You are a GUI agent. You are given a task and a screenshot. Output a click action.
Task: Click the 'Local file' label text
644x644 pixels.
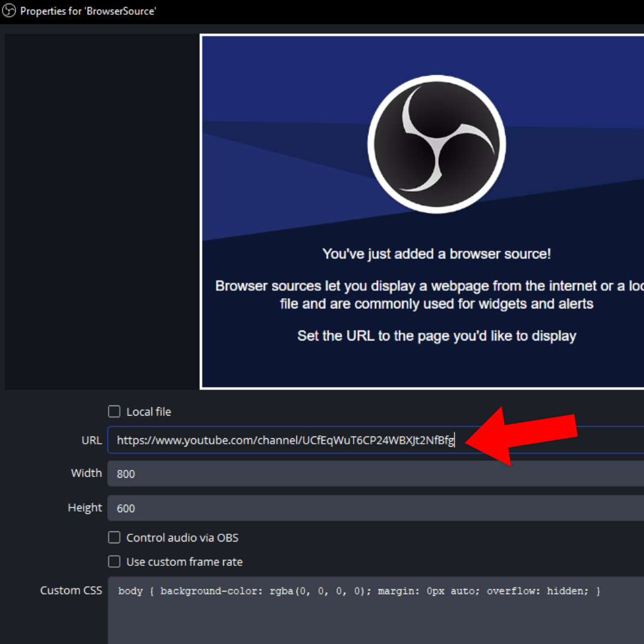click(x=148, y=412)
